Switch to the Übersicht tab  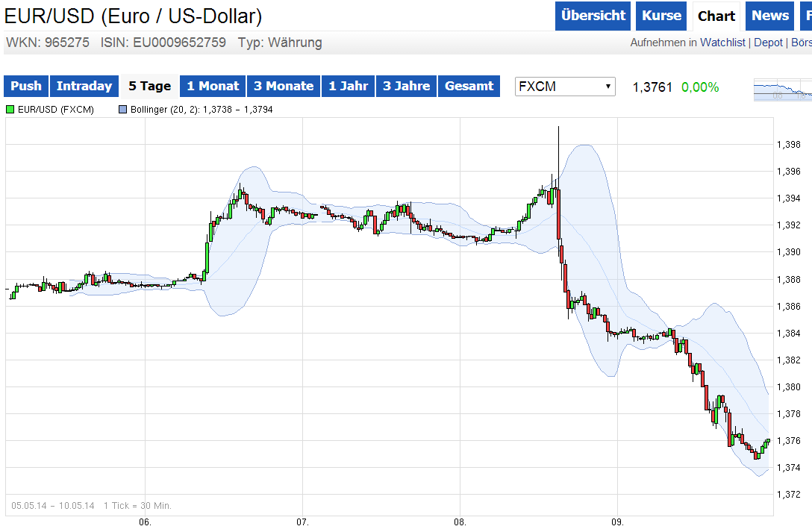(x=593, y=16)
